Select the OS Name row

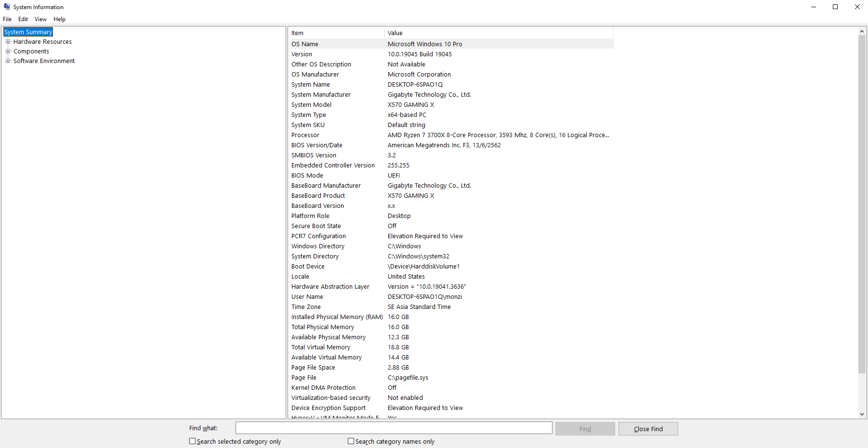pyautogui.click(x=451, y=44)
